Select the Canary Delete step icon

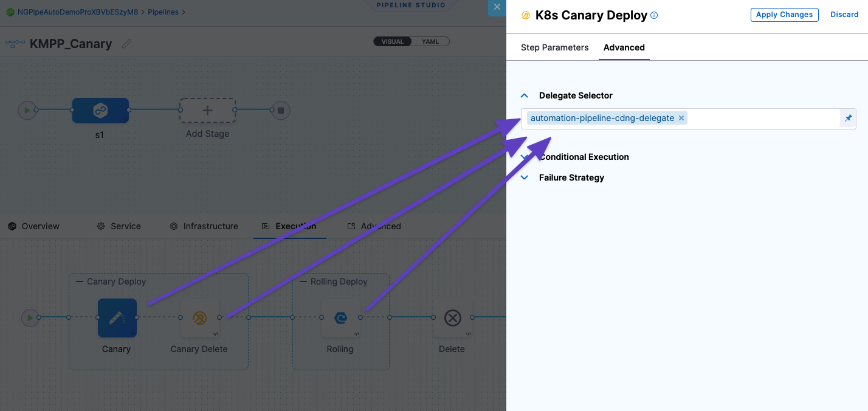pyautogui.click(x=199, y=317)
